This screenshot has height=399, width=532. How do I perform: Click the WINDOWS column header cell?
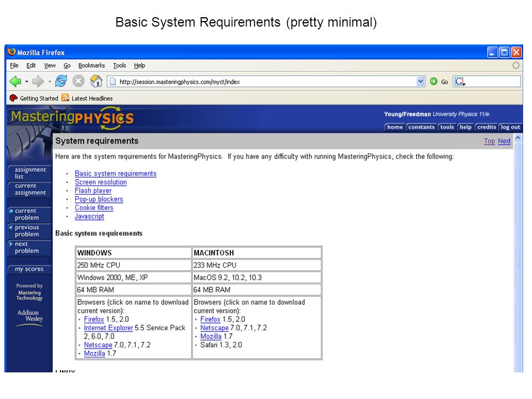click(x=134, y=253)
